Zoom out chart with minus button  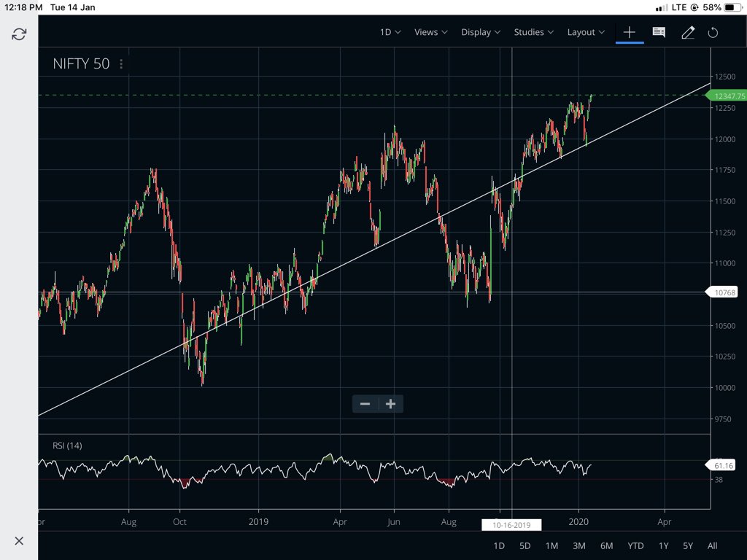365,404
